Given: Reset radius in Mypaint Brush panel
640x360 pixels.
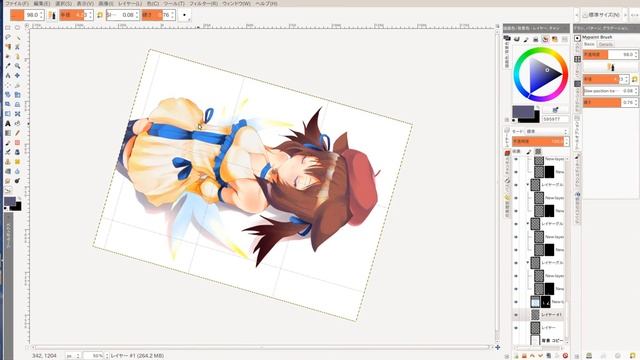Looking at the screenshot, I should tap(634, 79).
